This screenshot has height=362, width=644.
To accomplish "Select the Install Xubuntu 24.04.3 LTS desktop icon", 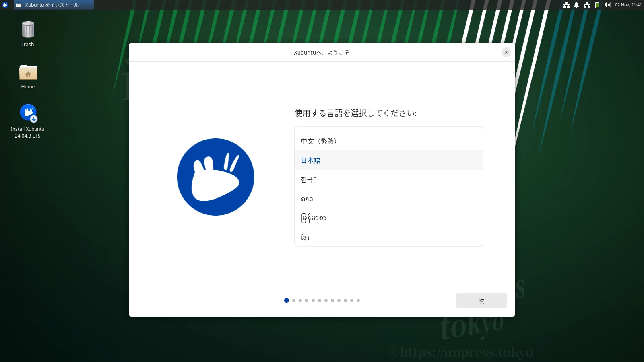I will (28, 121).
